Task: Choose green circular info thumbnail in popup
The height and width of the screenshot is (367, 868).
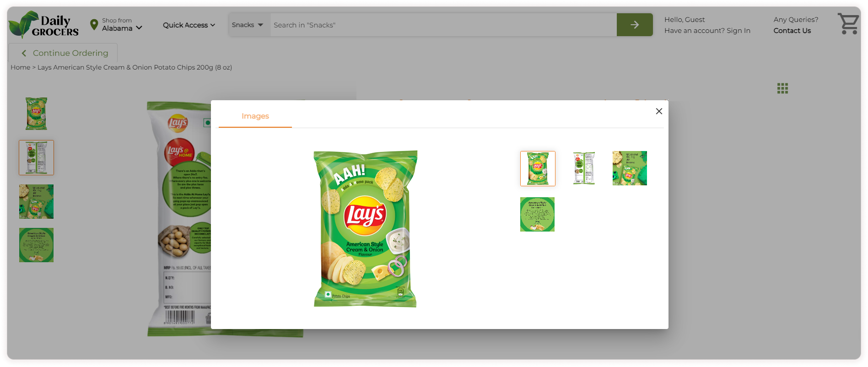Action: click(537, 214)
